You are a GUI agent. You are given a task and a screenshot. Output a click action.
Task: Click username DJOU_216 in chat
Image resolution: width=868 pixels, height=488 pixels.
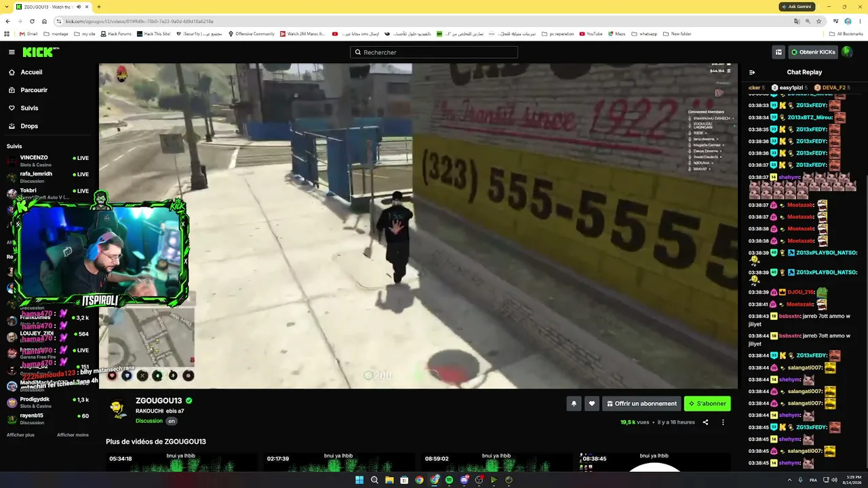coord(800,292)
